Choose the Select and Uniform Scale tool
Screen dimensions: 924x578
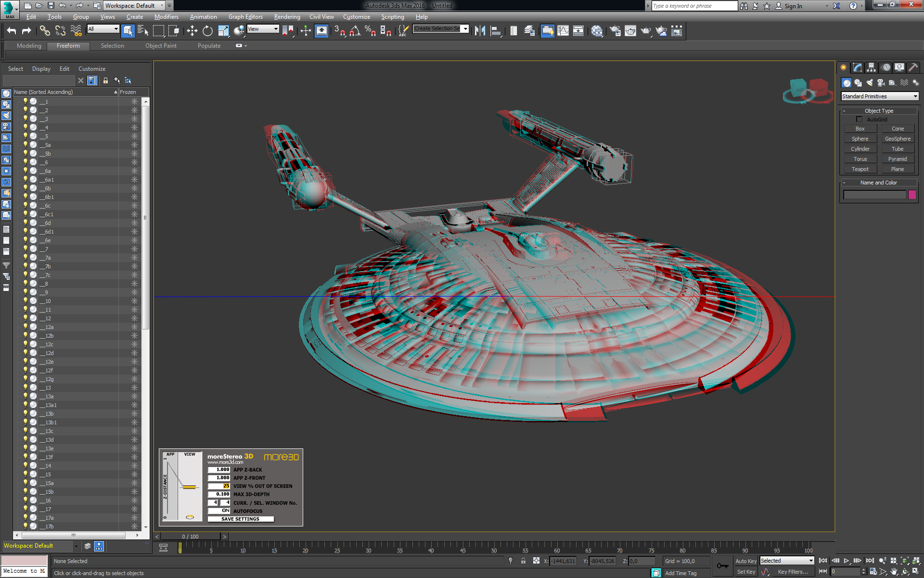(x=223, y=31)
